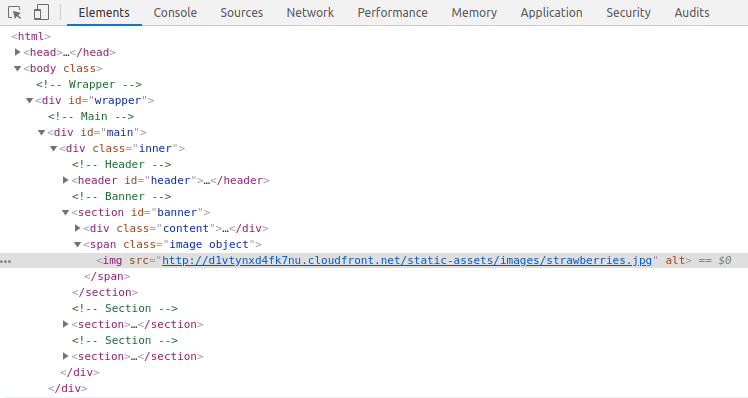
Task: Select the Wrapper comment line
Action: 89,84
